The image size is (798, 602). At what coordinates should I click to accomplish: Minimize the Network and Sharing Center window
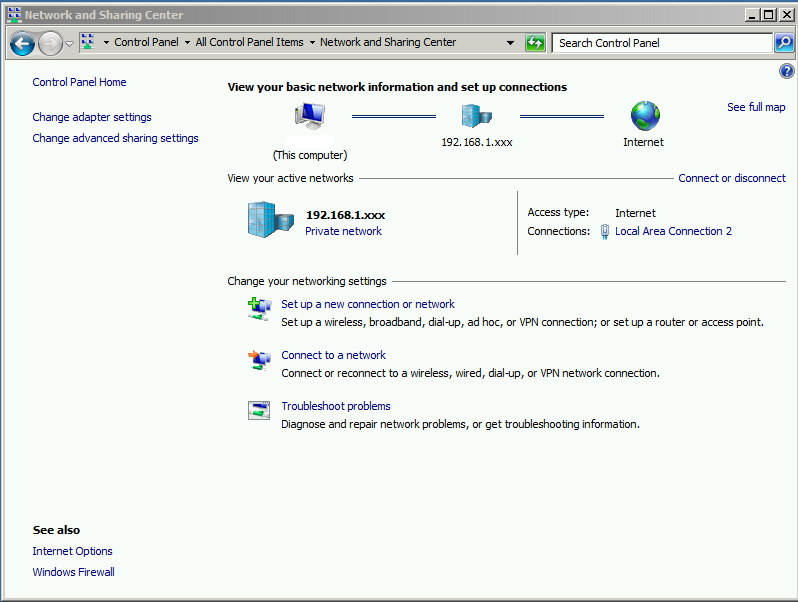752,15
